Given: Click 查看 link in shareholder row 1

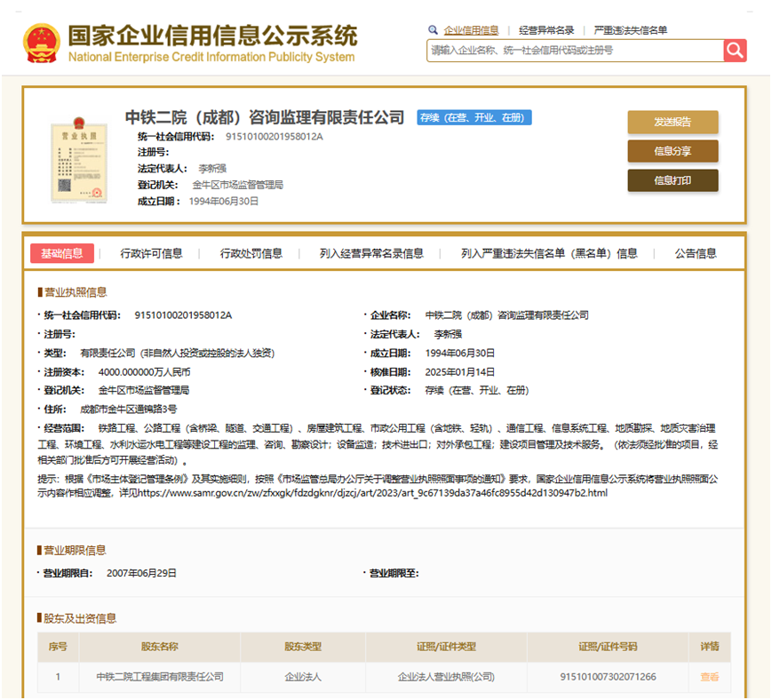Looking at the screenshot, I should [x=710, y=677].
